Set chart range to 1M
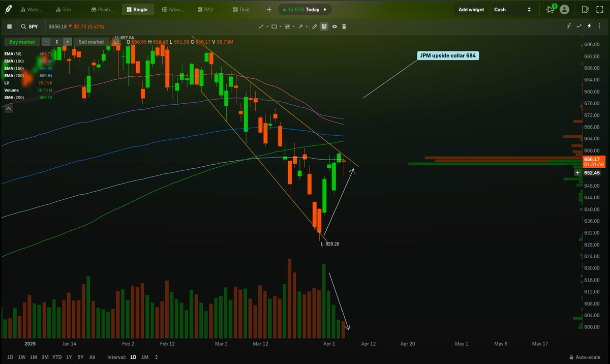610x364 pixels. point(34,357)
